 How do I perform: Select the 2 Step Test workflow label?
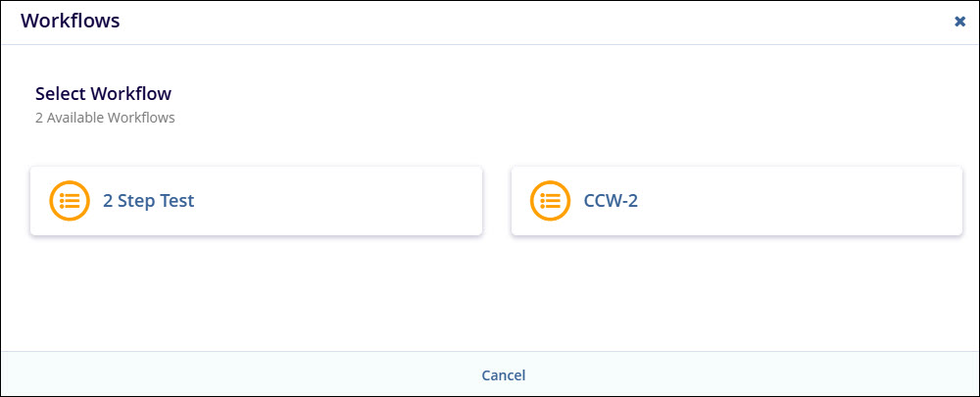[x=149, y=201]
